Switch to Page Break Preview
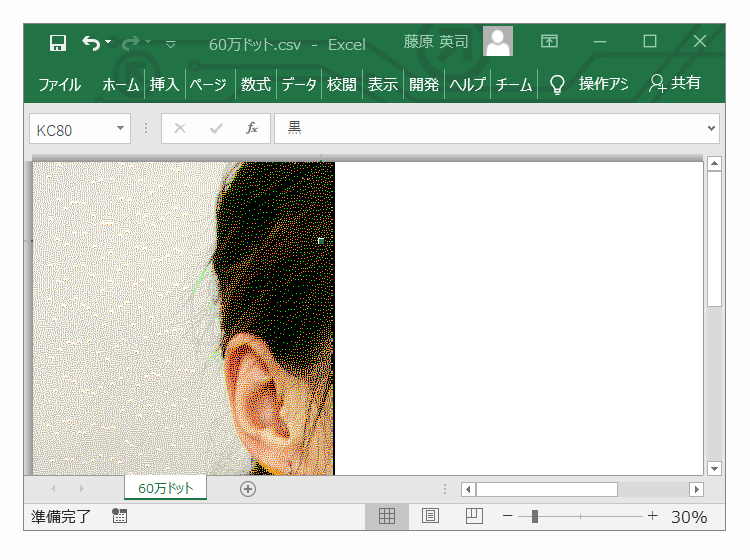750x560 pixels. tap(474, 516)
